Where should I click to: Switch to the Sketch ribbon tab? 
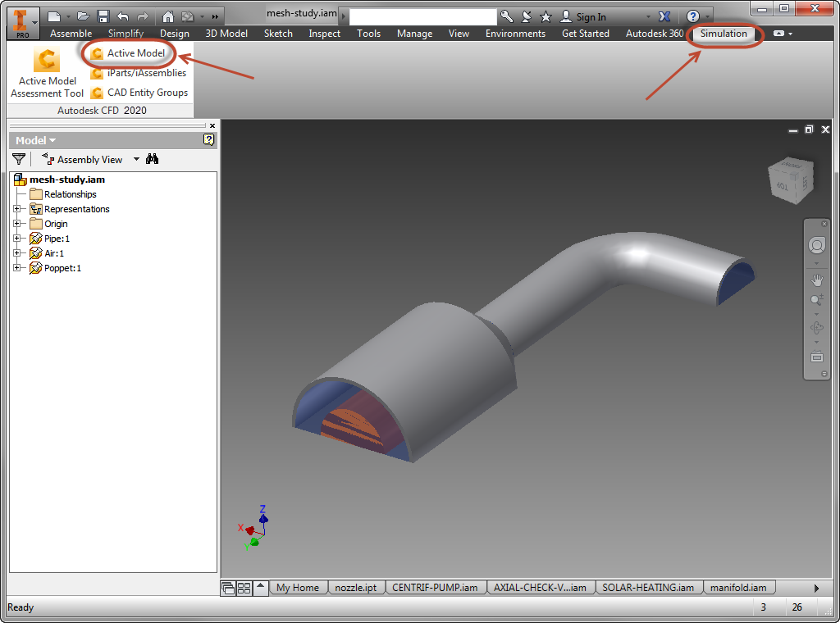click(x=278, y=33)
